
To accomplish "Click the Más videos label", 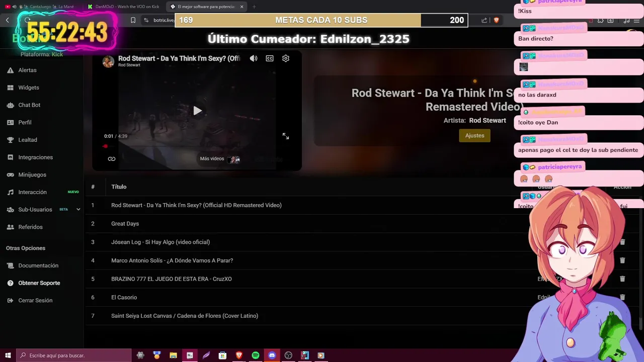I will [x=212, y=159].
